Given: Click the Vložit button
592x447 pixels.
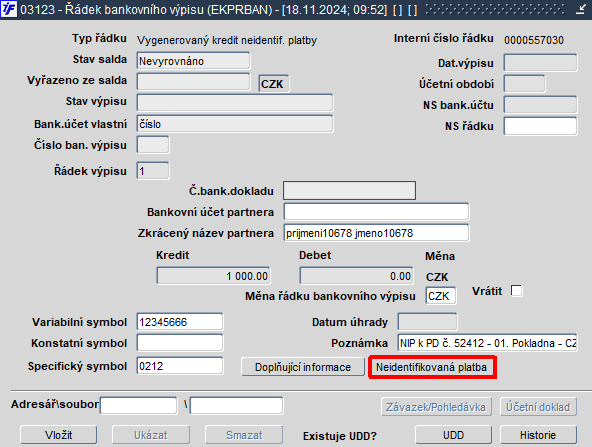Looking at the screenshot, I should [59, 435].
